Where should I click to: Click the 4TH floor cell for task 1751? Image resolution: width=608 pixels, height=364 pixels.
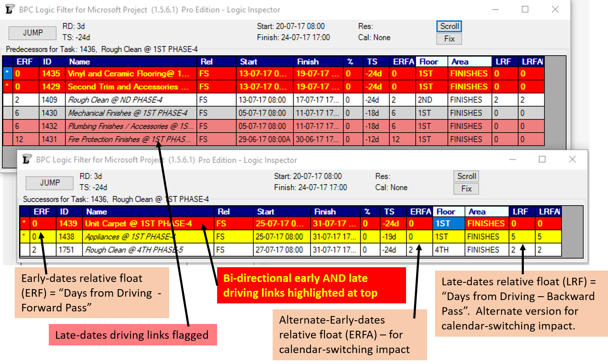point(449,250)
